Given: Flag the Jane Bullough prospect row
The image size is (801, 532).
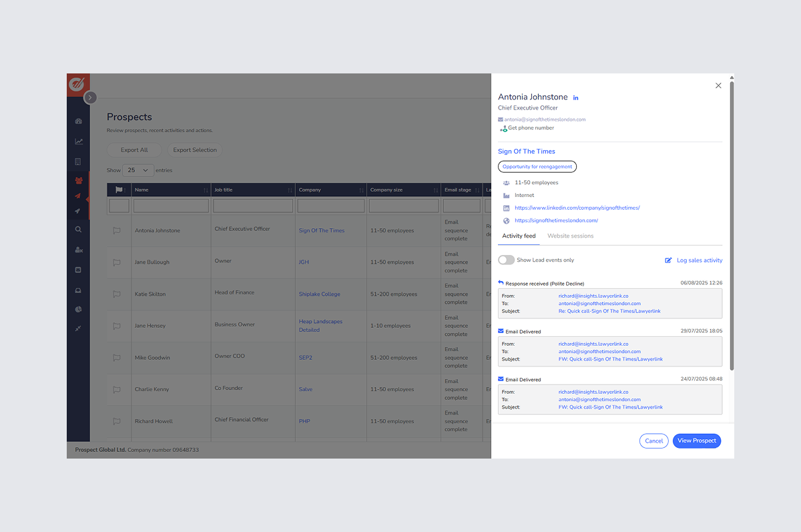Looking at the screenshot, I should [x=117, y=262].
